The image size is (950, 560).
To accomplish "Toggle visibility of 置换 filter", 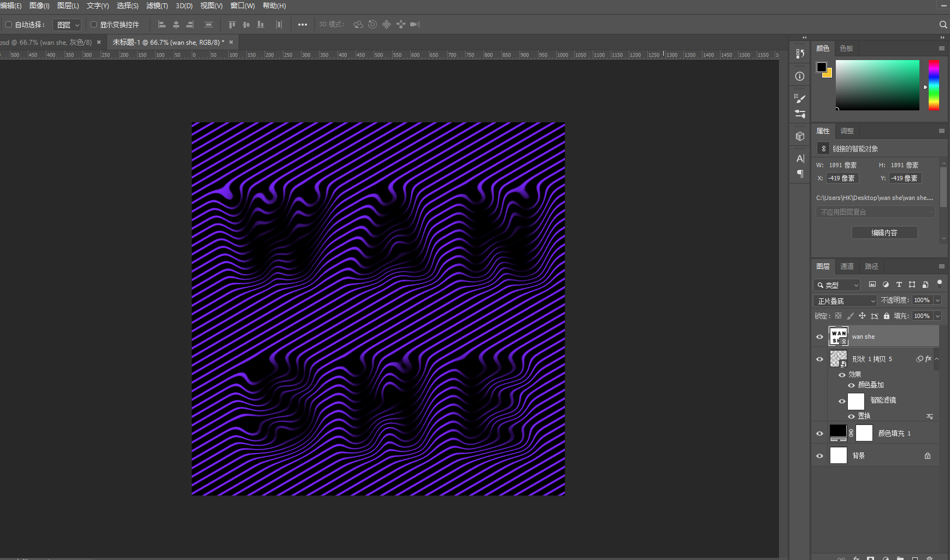I will click(851, 416).
